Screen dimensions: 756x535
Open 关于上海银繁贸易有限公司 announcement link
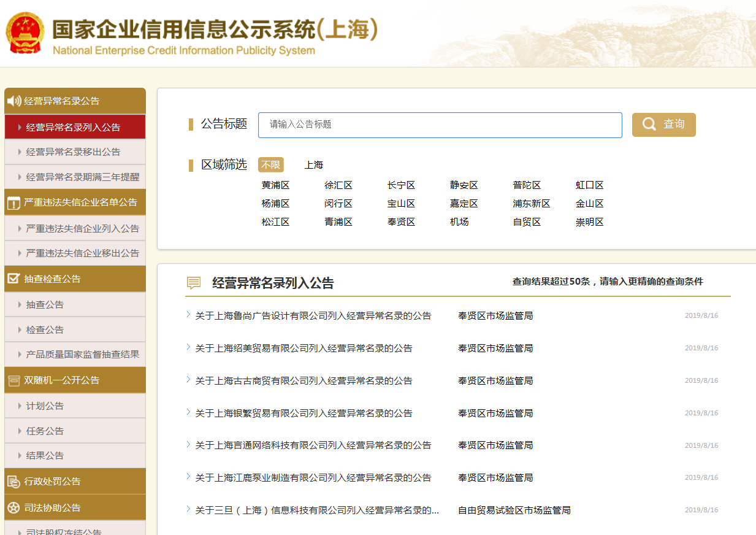304,414
